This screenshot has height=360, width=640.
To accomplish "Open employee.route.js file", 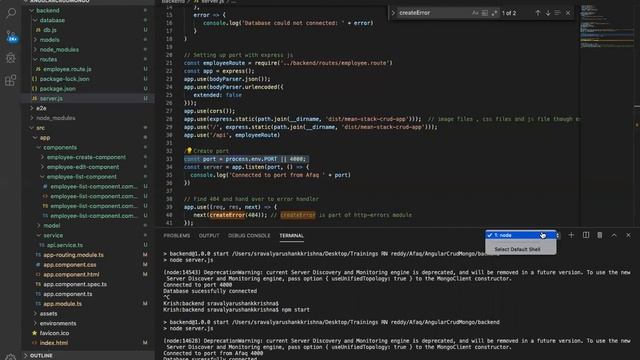I will 67,69.
